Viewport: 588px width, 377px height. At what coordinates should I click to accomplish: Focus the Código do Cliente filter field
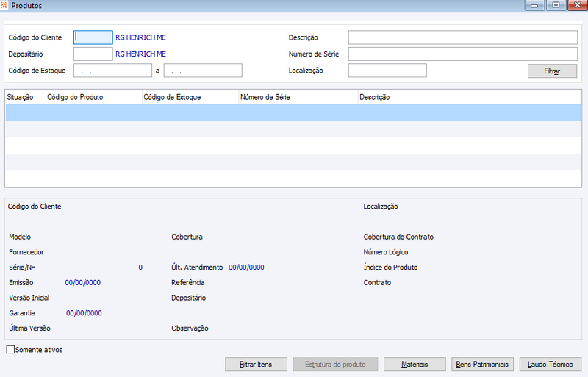(93, 37)
